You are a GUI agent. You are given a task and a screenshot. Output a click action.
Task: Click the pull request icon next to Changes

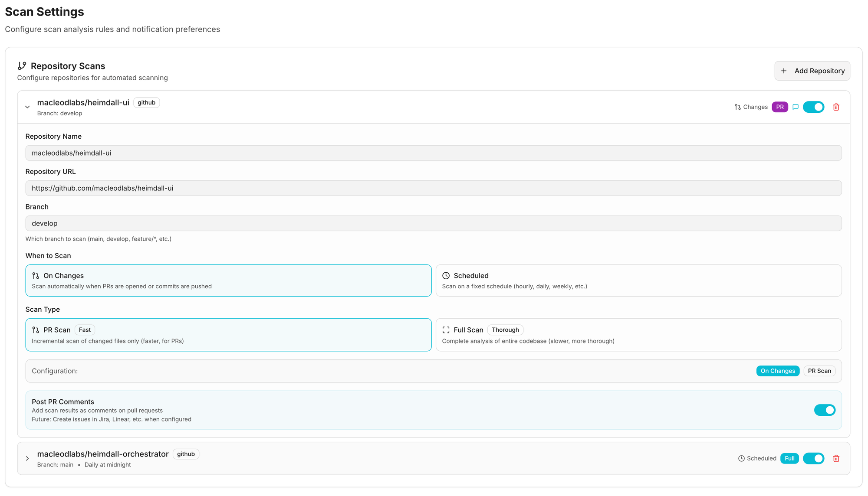[738, 107]
